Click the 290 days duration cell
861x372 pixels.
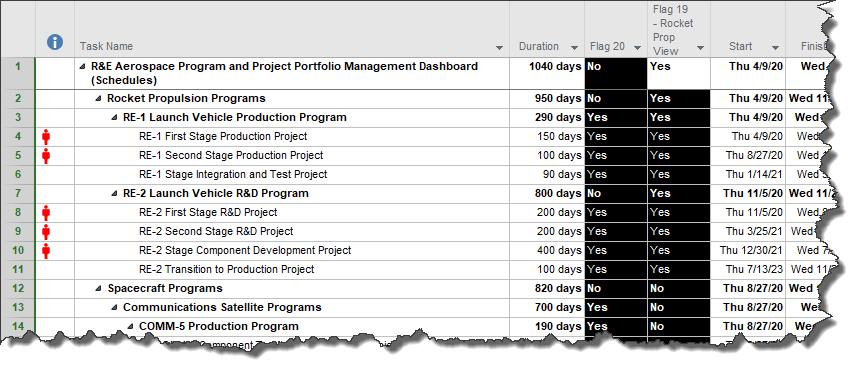[x=547, y=118]
